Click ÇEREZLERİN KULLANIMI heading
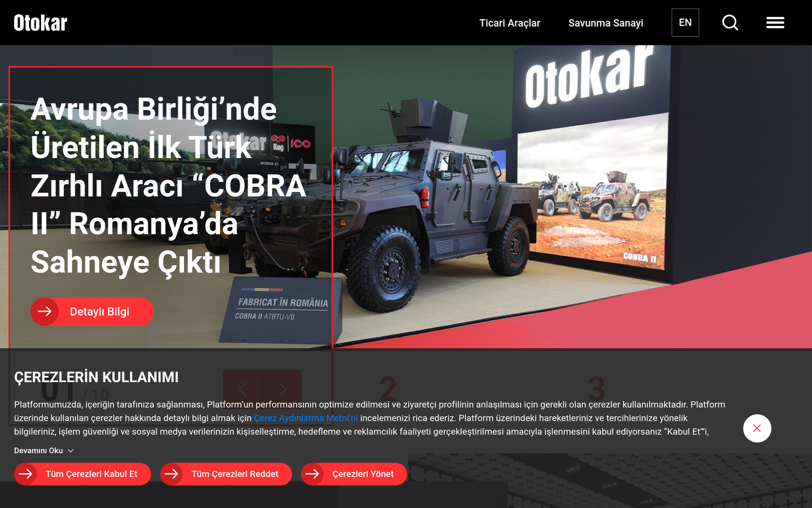This screenshot has width=812, height=508. pos(96,377)
